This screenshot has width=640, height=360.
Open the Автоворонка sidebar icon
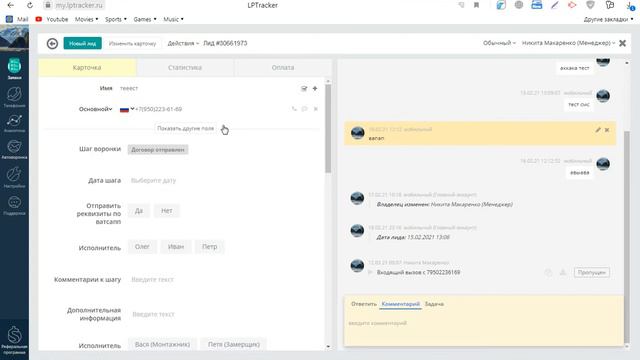(x=14, y=149)
